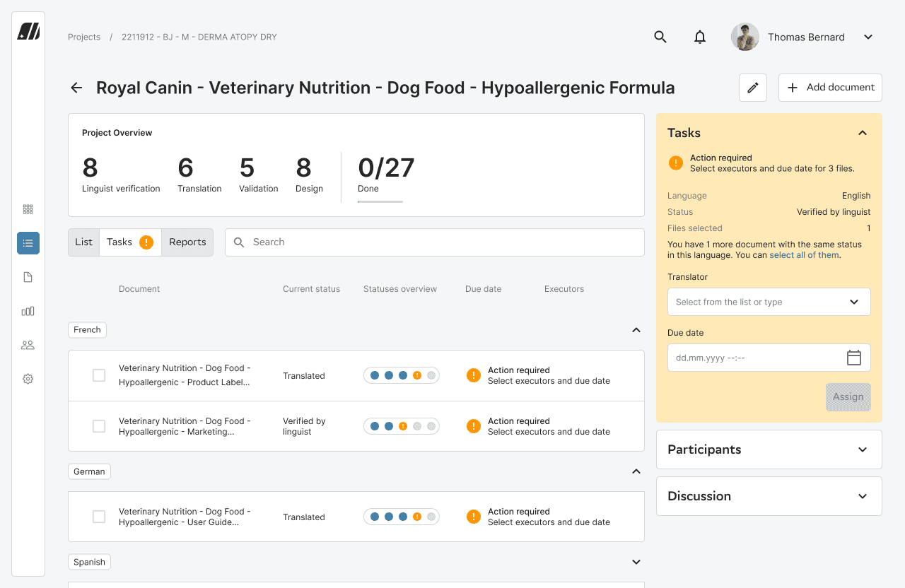Click the Done progress bar

point(380,201)
